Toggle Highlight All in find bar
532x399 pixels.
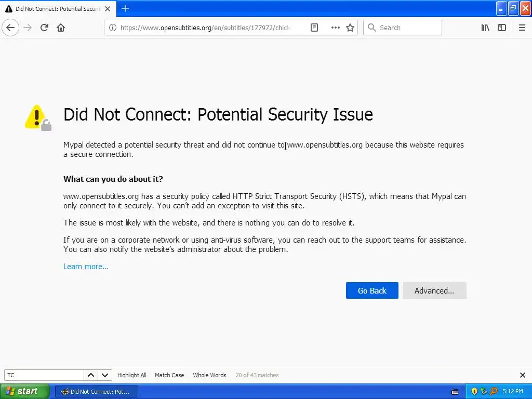click(x=131, y=375)
